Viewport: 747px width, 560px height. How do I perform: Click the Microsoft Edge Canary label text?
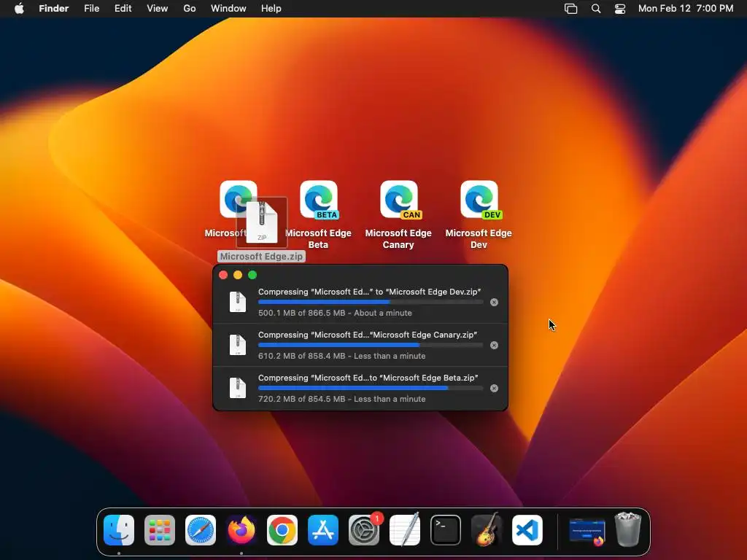[x=398, y=238]
